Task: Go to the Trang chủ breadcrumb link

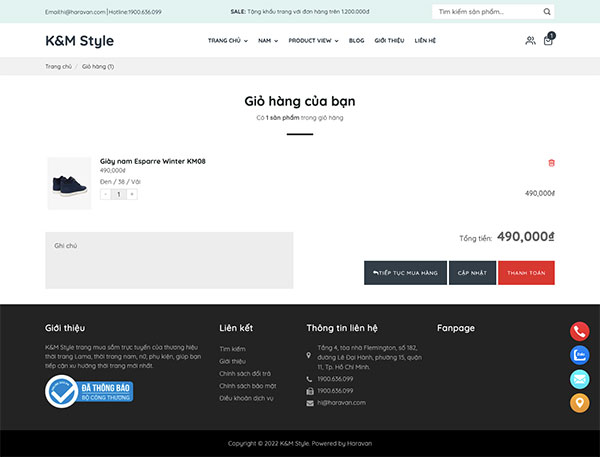Action: pos(59,67)
